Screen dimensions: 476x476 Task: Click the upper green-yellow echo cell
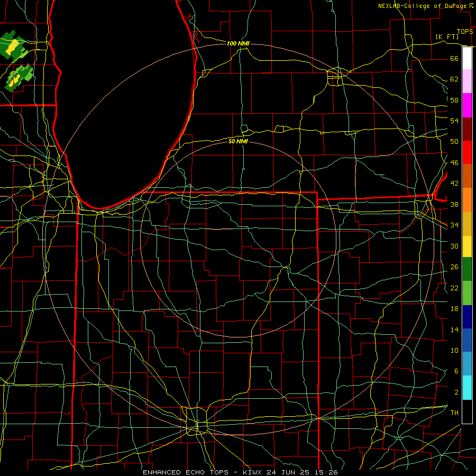[x=13, y=46]
